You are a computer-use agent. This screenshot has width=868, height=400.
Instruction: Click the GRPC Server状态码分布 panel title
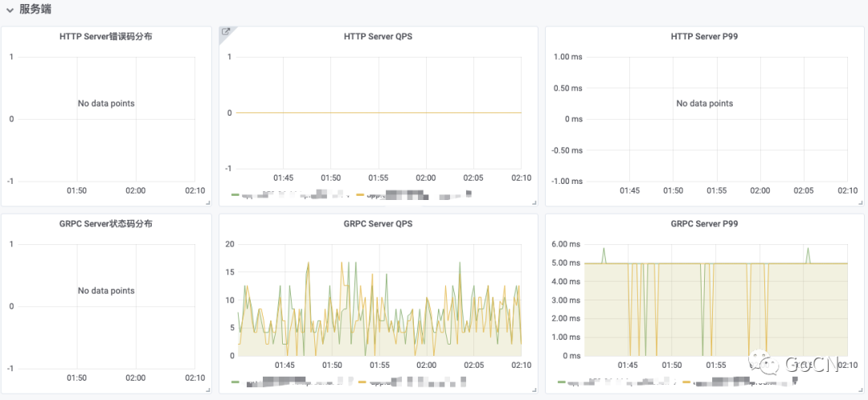tap(106, 223)
